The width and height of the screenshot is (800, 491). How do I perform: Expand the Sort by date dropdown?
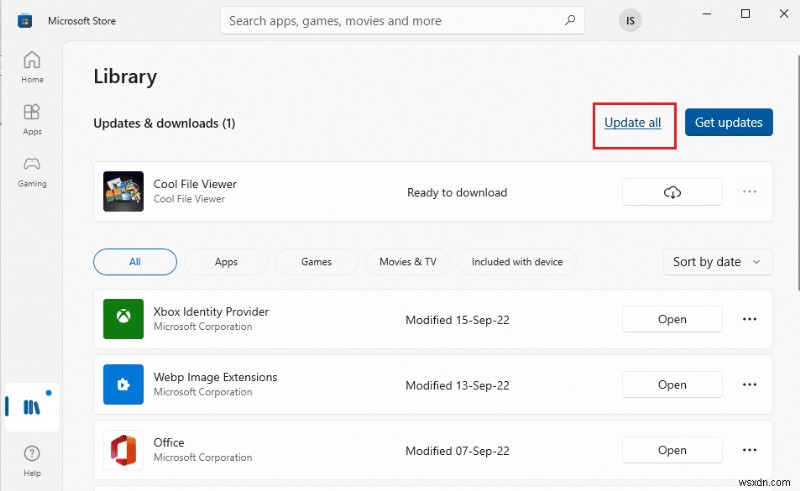(x=717, y=262)
